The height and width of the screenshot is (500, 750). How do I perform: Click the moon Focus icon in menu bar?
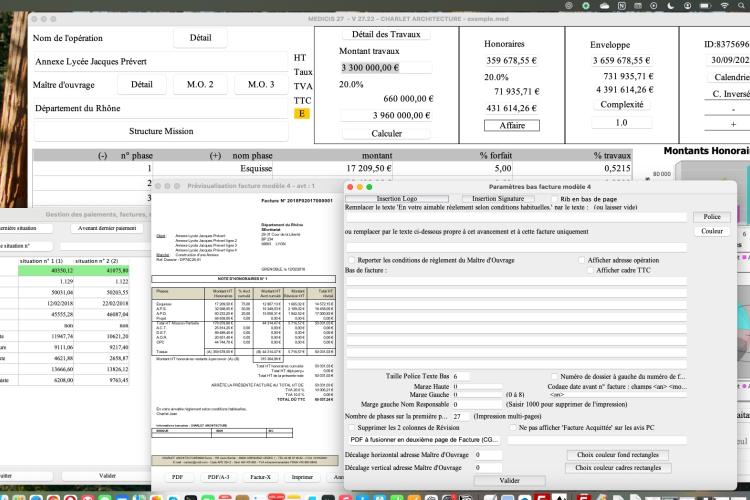(671, 6)
